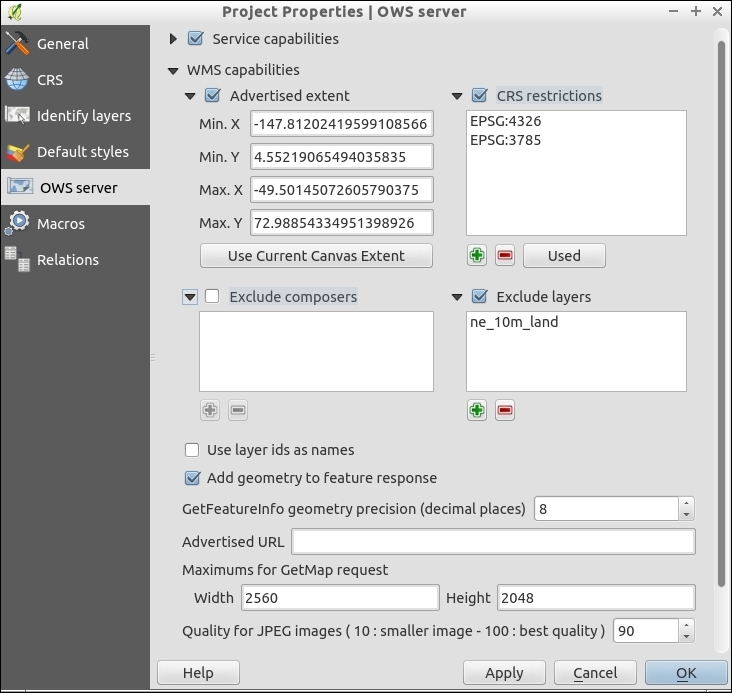Switch to the Identify layers page
Screen dimensions: 732x693
pyautogui.click(x=83, y=116)
